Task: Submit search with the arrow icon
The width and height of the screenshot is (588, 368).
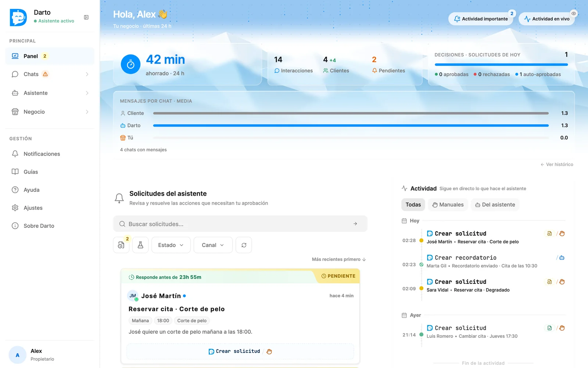Action: coord(355,224)
